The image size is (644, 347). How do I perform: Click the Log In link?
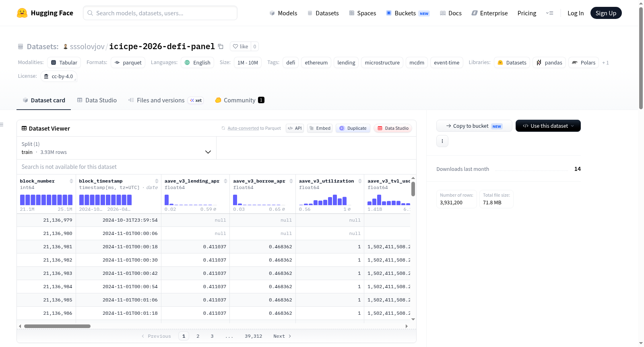(x=576, y=13)
